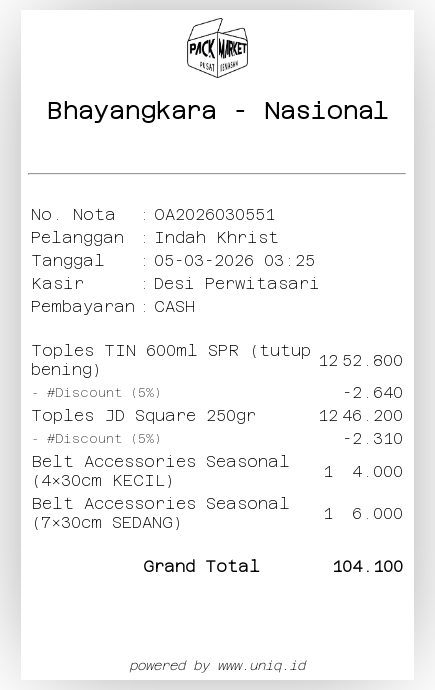Screen dimensions: 435x690
Task: Select the -2.640 discount amount
Action: pos(373,393)
